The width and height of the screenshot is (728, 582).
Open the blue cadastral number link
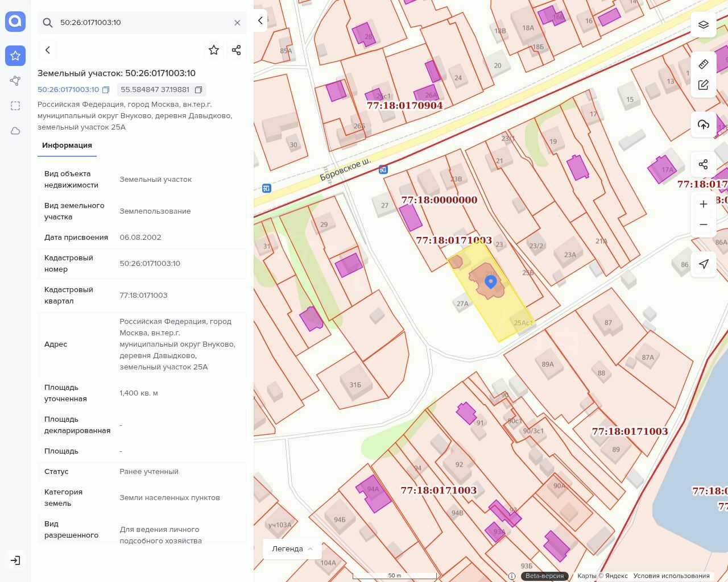[68, 90]
